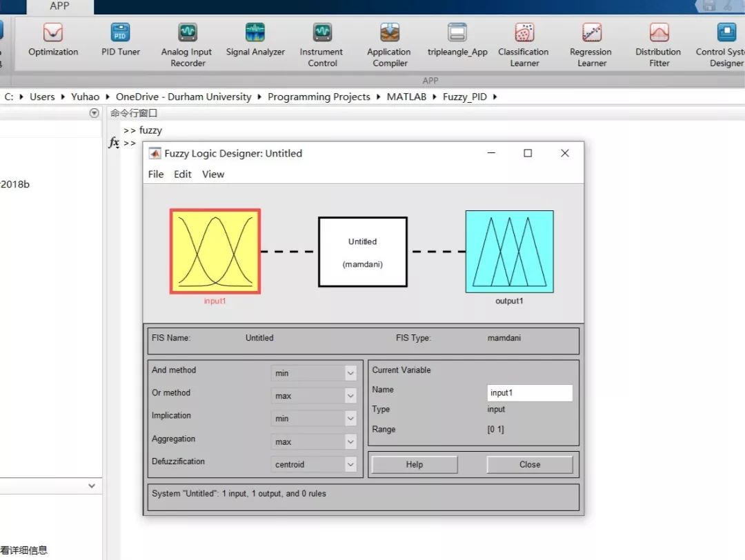The width and height of the screenshot is (745, 560).
Task: Click the Help button
Action: coord(415,465)
